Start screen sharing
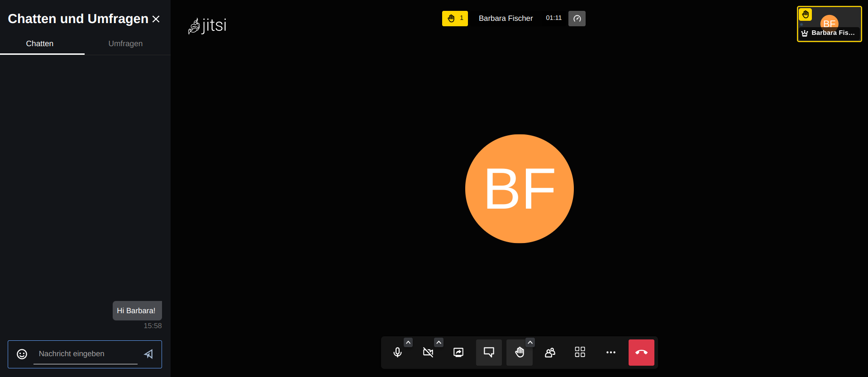868x377 pixels. pos(458,353)
